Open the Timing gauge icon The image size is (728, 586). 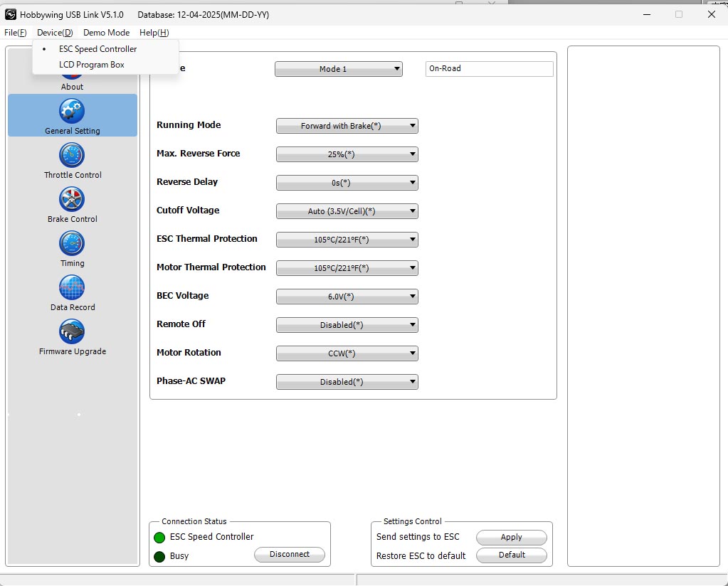coord(72,243)
